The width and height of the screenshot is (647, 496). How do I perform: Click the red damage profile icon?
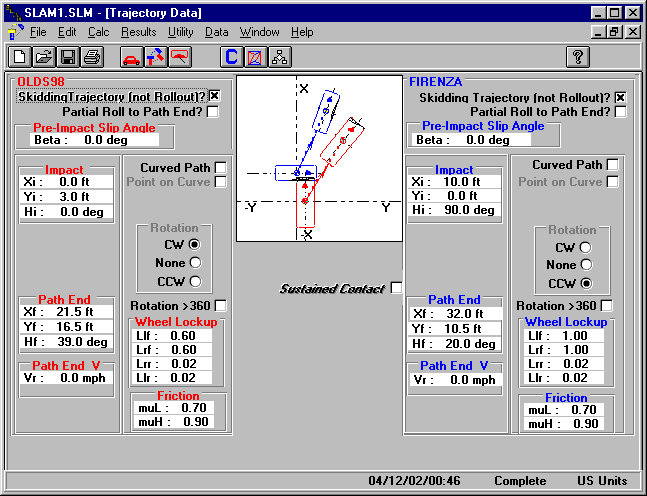coord(180,57)
